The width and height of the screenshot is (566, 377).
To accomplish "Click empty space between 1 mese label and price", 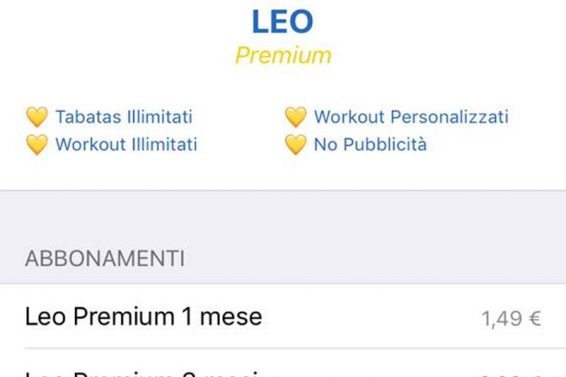I will [372, 317].
